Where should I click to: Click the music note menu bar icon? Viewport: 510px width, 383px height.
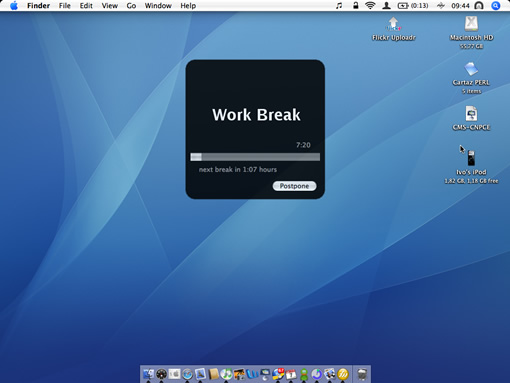point(339,6)
